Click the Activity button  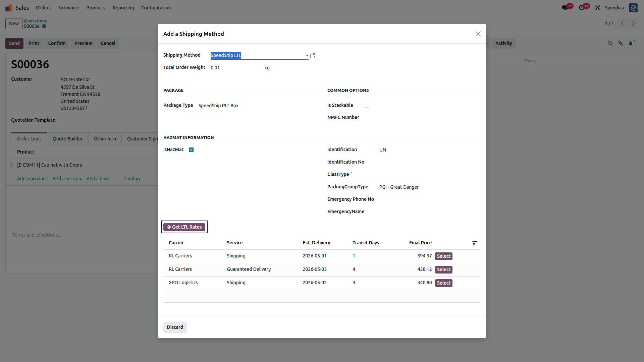pyautogui.click(x=503, y=43)
